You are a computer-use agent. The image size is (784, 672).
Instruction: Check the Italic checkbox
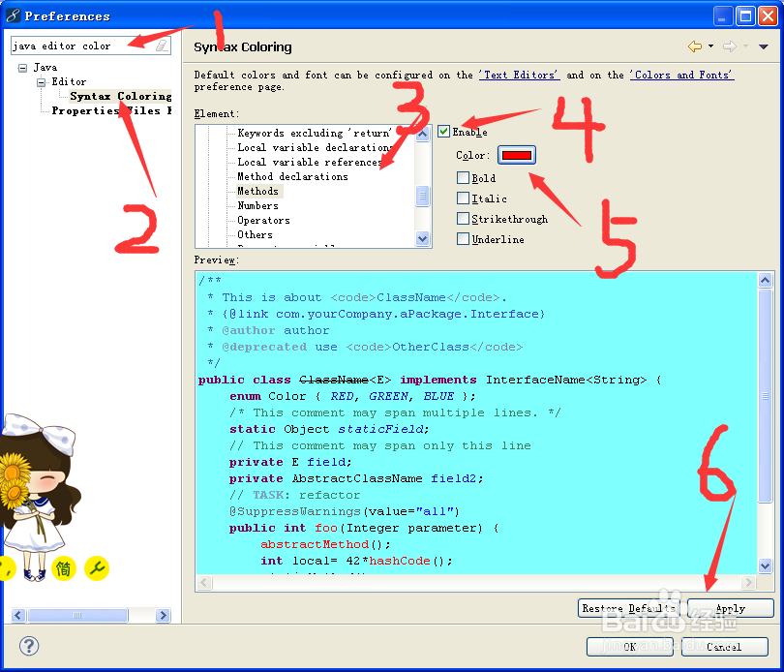click(463, 199)
